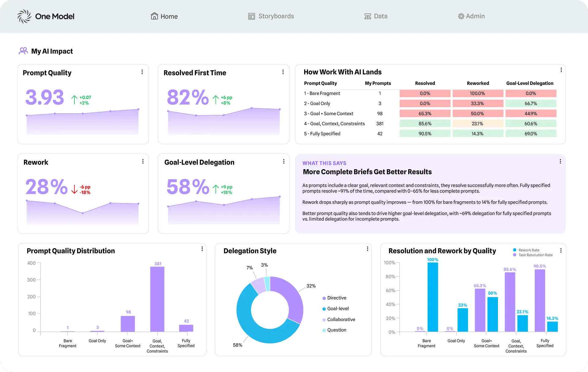The image size is (588, 372).
Task: Open What This Says panel options menu
Action: coord(560,161)
